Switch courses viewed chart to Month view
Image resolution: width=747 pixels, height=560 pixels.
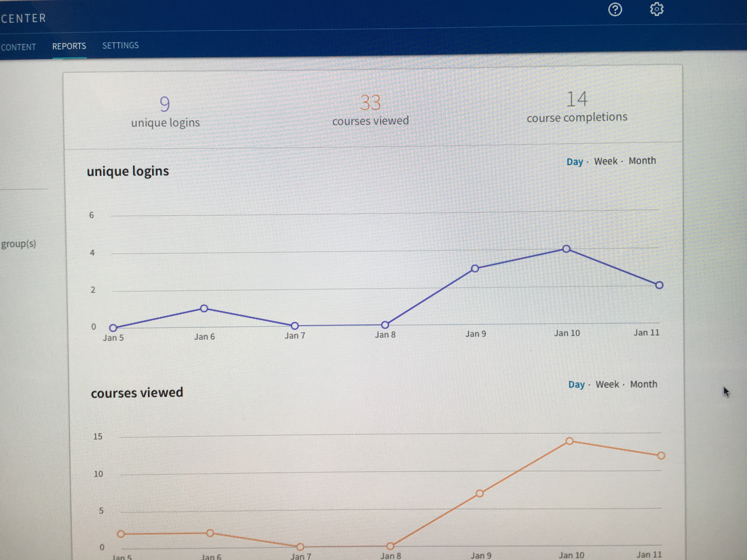(x=644, y=384)
